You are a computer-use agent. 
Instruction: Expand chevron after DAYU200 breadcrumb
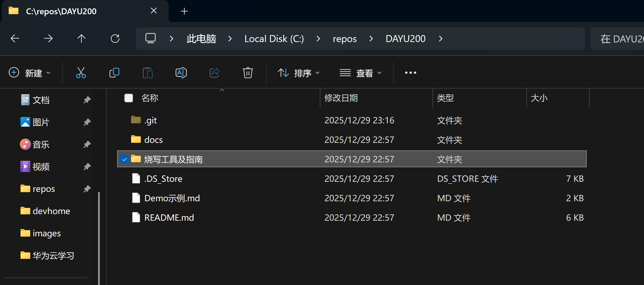pyautogui.click(x=441, y=39)
